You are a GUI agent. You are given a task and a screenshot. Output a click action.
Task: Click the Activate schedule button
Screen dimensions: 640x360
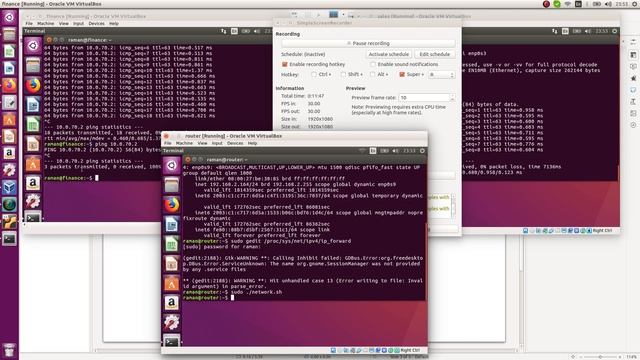(x=388, y=54)
